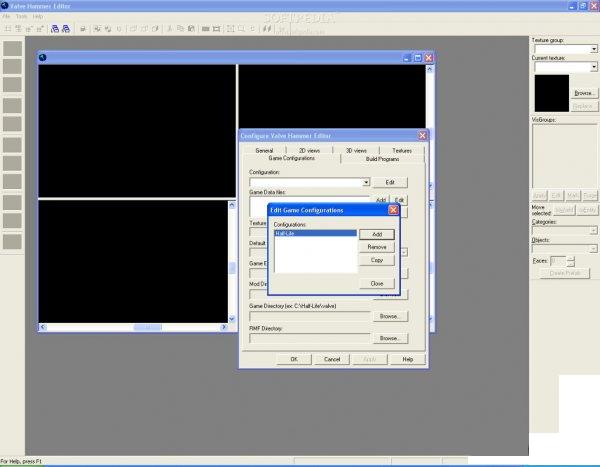The image size is (600, 467).
Task: Click the Cut toolbar icon
Action: pos(170,29)
